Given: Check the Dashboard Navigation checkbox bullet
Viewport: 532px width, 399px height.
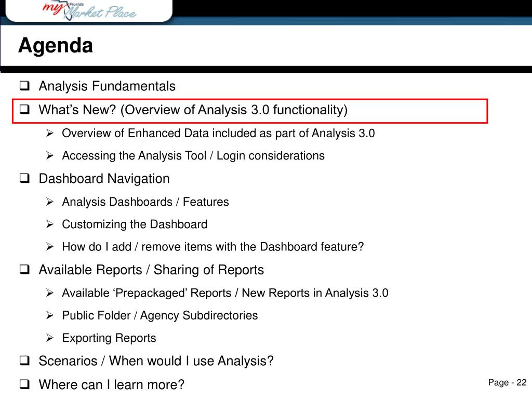Looking at the screenshot, I should [x=24, y=178].
